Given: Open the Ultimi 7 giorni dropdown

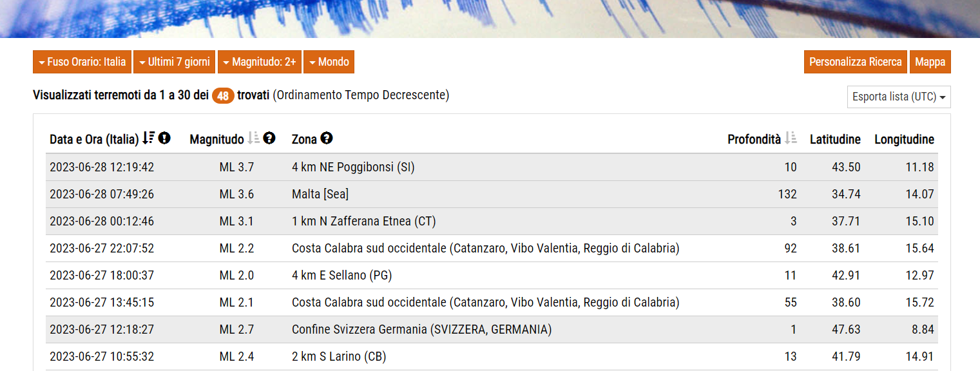Looking at the screenshot, I should (x=175, y=62).
